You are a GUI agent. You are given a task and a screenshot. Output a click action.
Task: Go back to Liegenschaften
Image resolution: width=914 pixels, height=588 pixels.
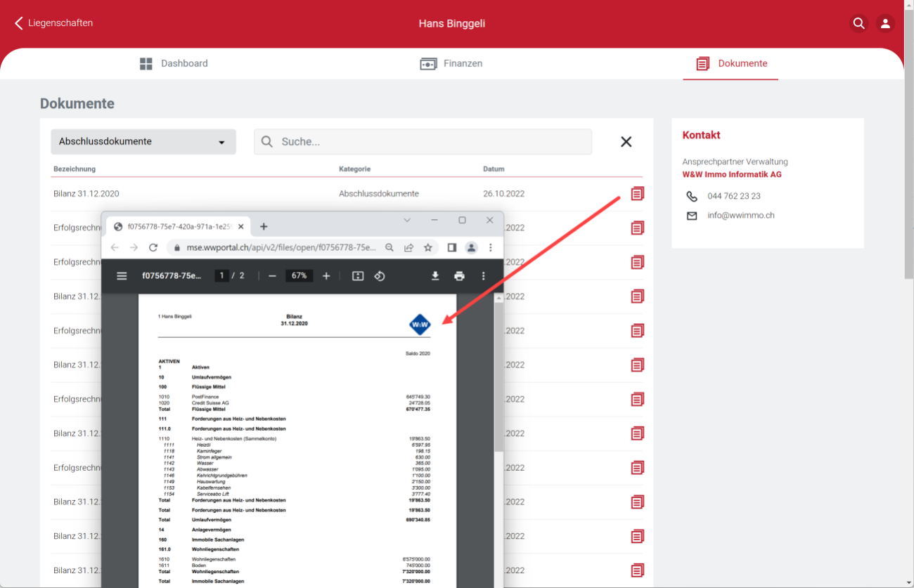pyautogui.click(x=53, y=23)
